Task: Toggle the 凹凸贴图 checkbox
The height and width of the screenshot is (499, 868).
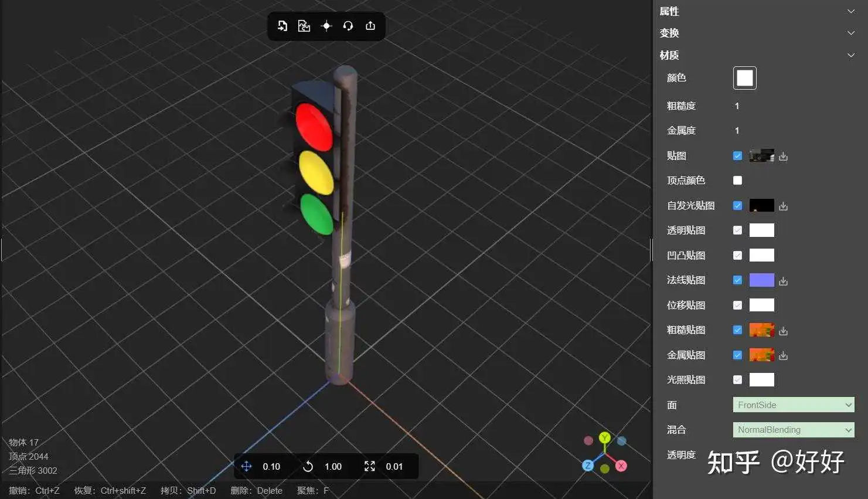Action: [x=737, y=255]
